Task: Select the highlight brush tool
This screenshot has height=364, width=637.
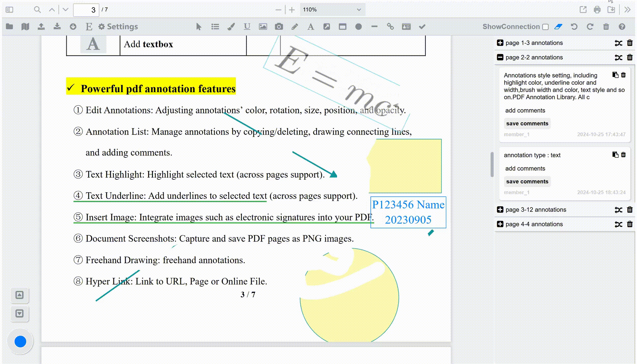Action: coord(231,27)
